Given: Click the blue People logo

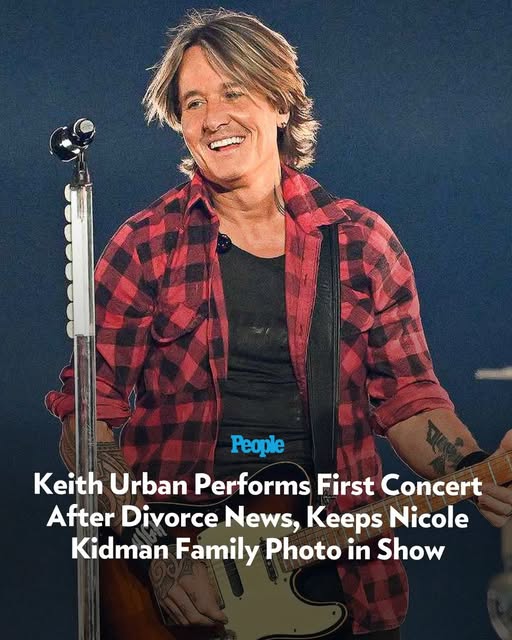Looking at the screenshot, I should pos(257,445).
